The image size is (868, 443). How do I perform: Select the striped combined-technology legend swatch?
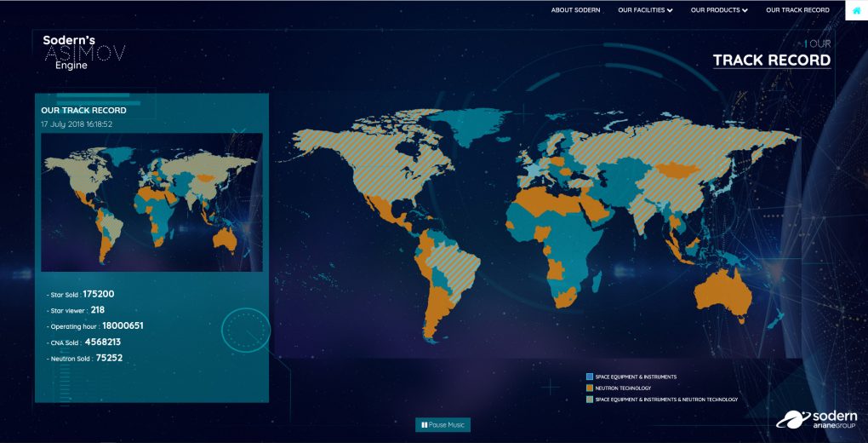tap(590, 399)
